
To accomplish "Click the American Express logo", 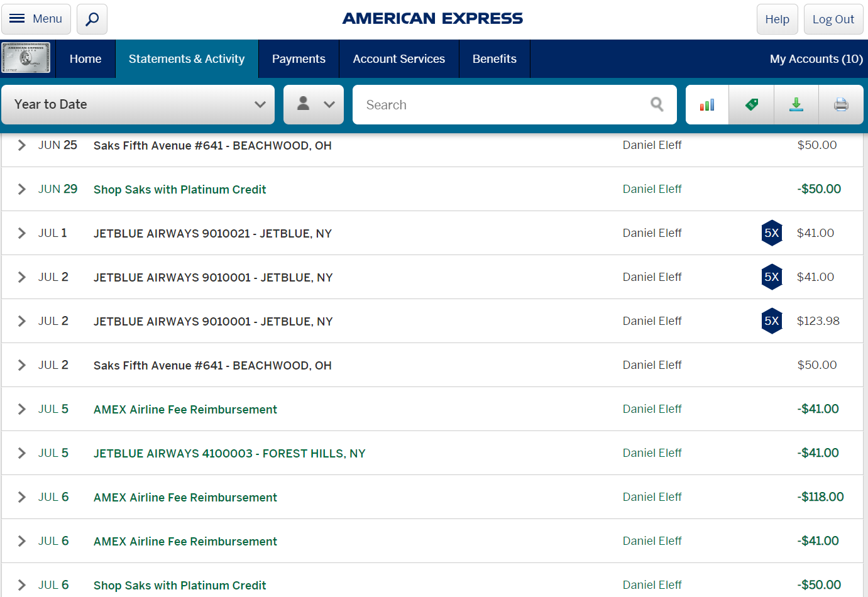I will click(432, 19).
